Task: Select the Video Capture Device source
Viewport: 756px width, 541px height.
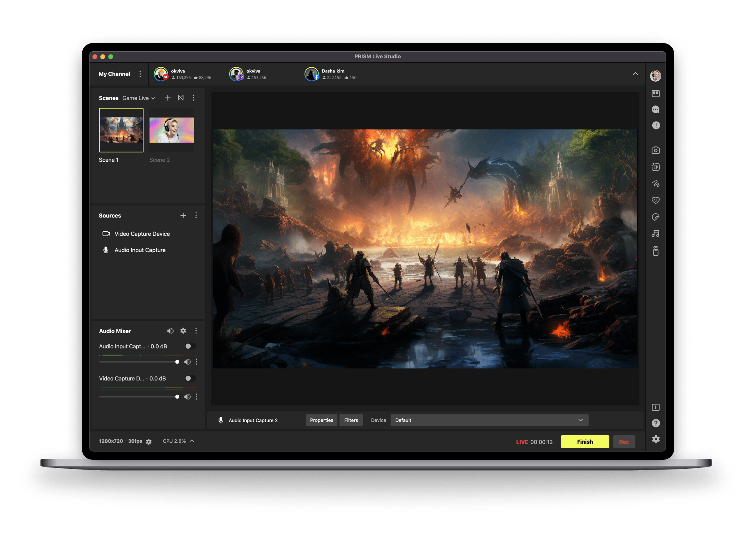Action: pyautogui.click(x=136, y=234)
